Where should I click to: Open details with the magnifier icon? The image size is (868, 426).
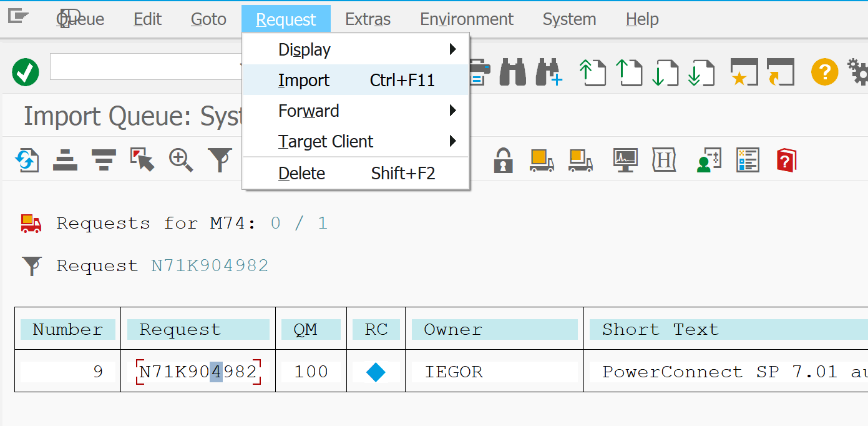click(x=181, y=161)
